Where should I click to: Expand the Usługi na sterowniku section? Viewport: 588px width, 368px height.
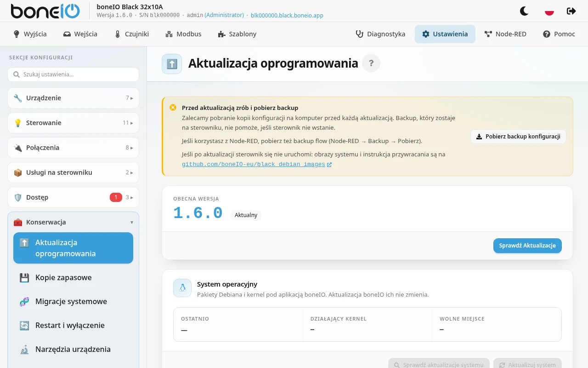(73, 172)
